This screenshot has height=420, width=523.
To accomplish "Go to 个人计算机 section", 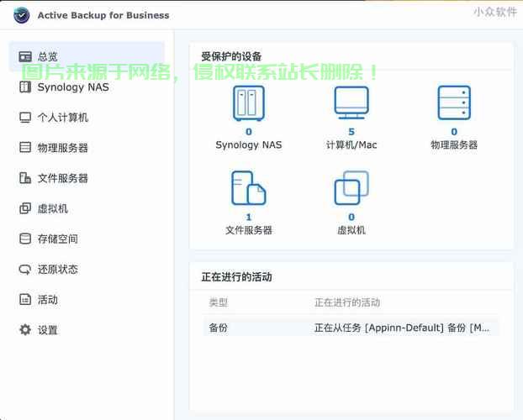I will click(x=87, y=118).
